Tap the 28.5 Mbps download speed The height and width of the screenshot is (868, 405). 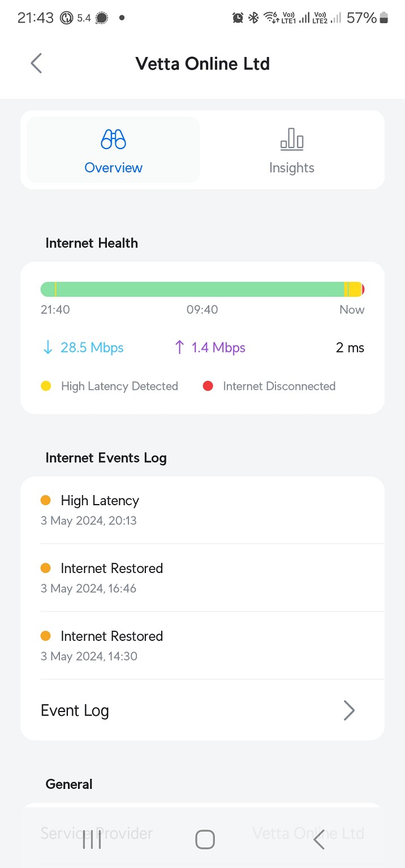point(92,348)
